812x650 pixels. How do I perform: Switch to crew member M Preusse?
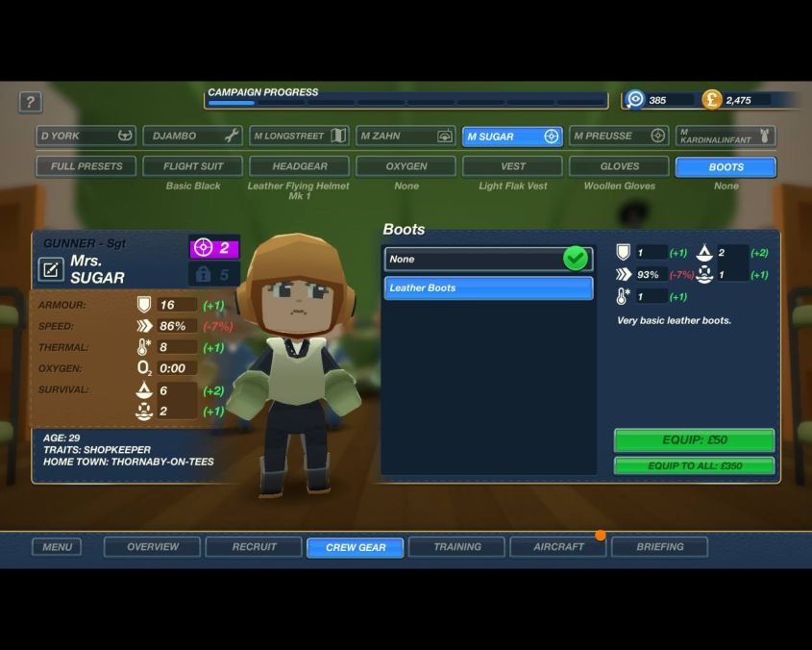pos(620,136)
